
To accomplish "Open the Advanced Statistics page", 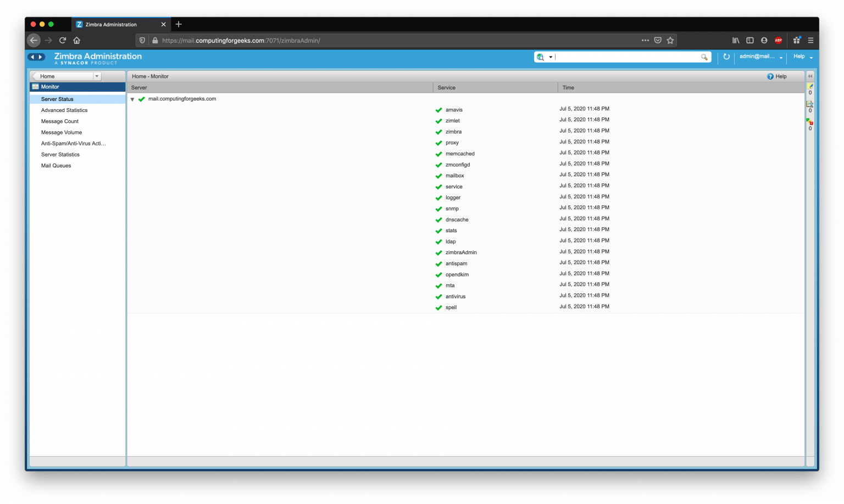I will click(x=64, y=110).
